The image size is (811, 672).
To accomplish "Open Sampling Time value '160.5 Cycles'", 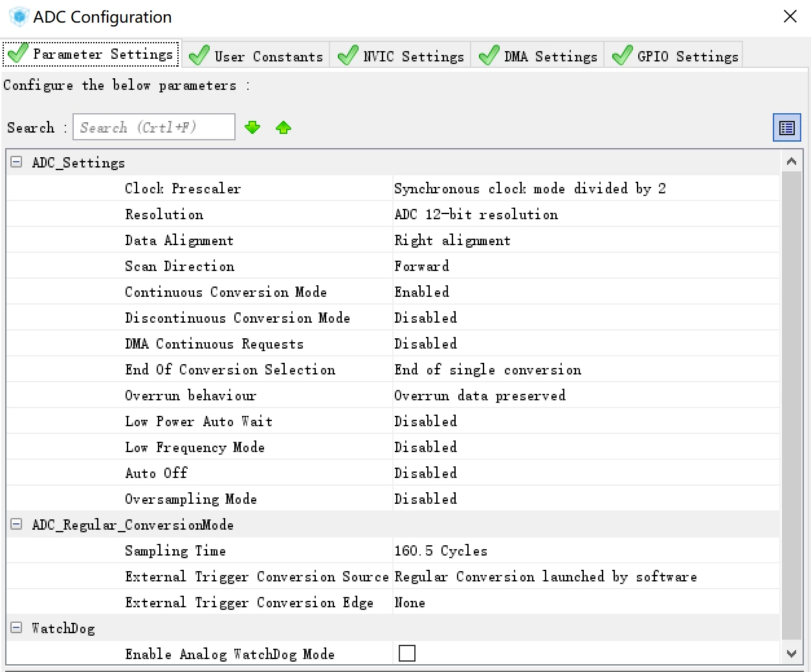I will coord(441,550).
